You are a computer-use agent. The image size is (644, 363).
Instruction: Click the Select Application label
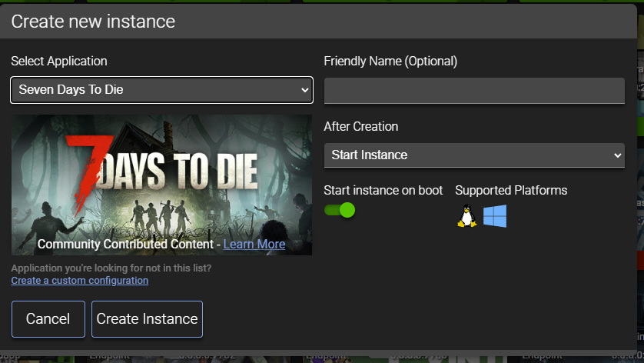(59, 62)
